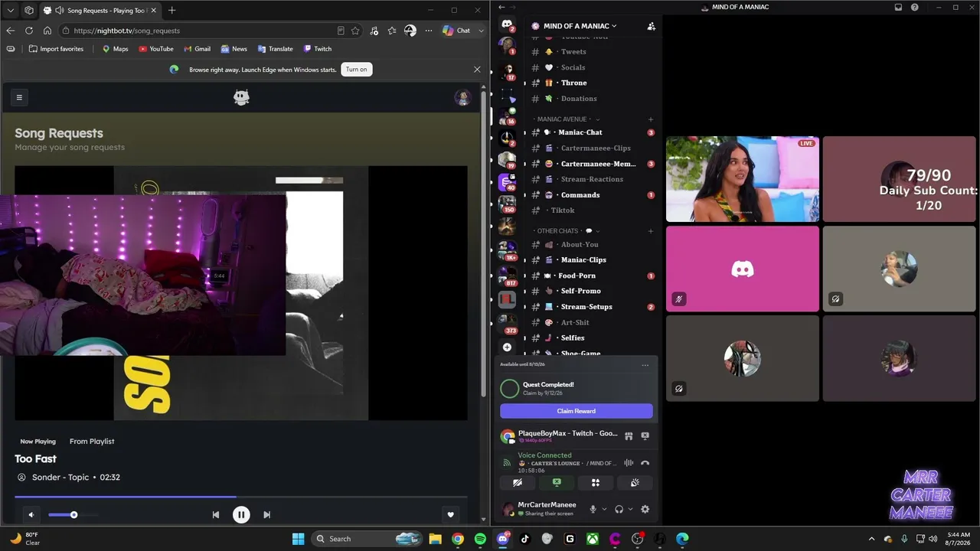Image resolution: width=980 pixels, height=551 pixels.
Task: Refresh the Nightbot page
Action: pos(28,31)
